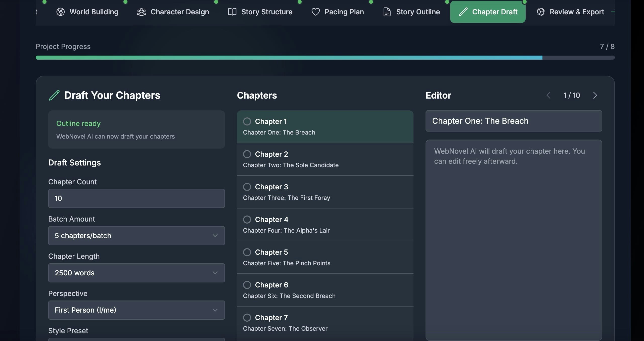
Task: Open the Batch Amount dropdown
Action: pos(136,236)
